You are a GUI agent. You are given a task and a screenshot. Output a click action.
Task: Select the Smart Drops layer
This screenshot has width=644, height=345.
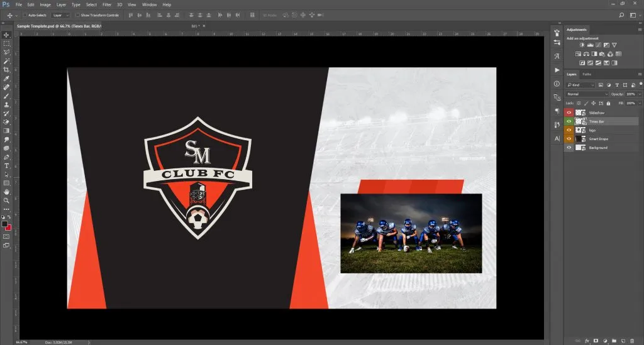click(x=598, y=139)
